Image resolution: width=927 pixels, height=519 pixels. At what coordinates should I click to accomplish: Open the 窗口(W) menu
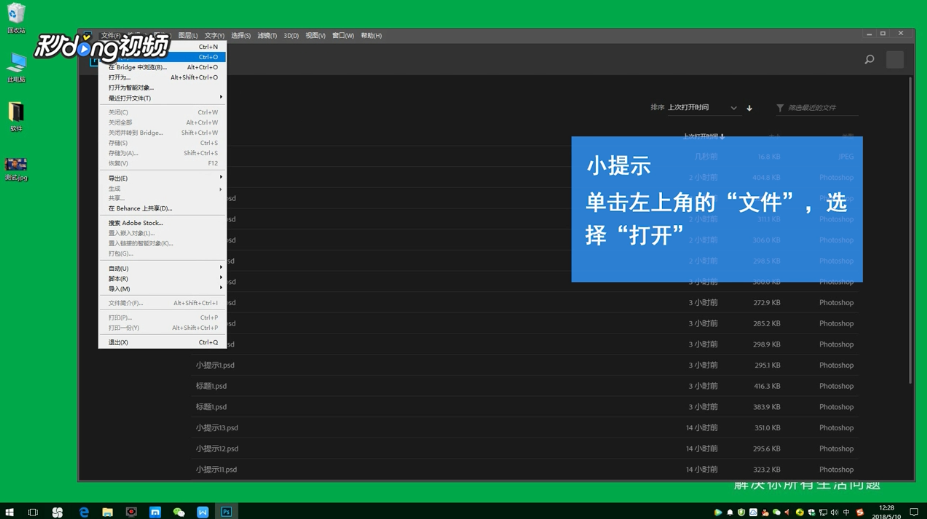[x=343, y=35]
